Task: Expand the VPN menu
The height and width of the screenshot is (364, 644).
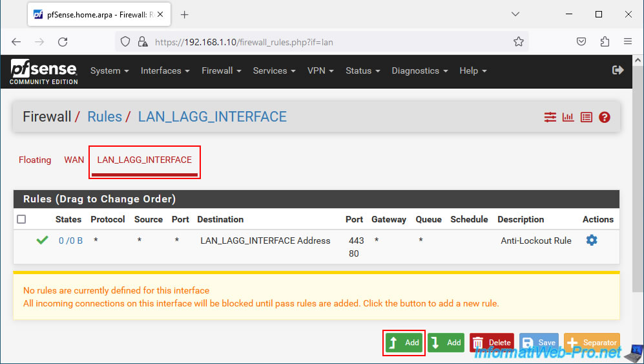Action: tap(320, 70)
